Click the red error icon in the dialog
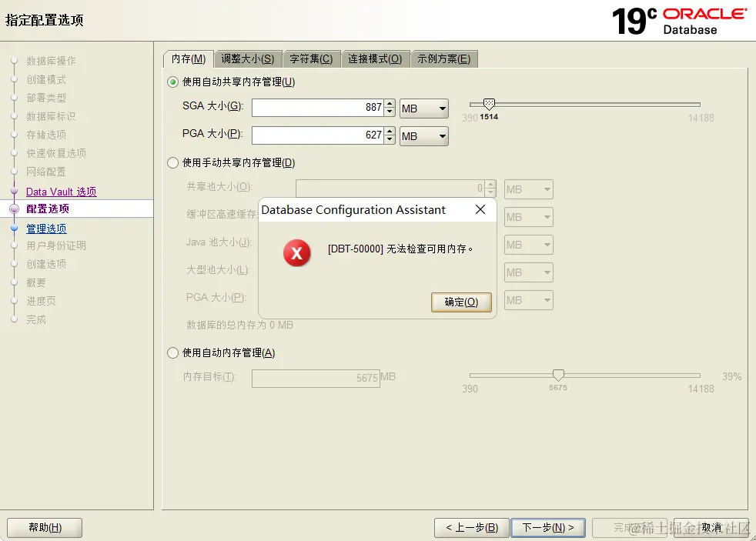Image resolution: width=756 pixels, height=541 pixels. point(296,253)
